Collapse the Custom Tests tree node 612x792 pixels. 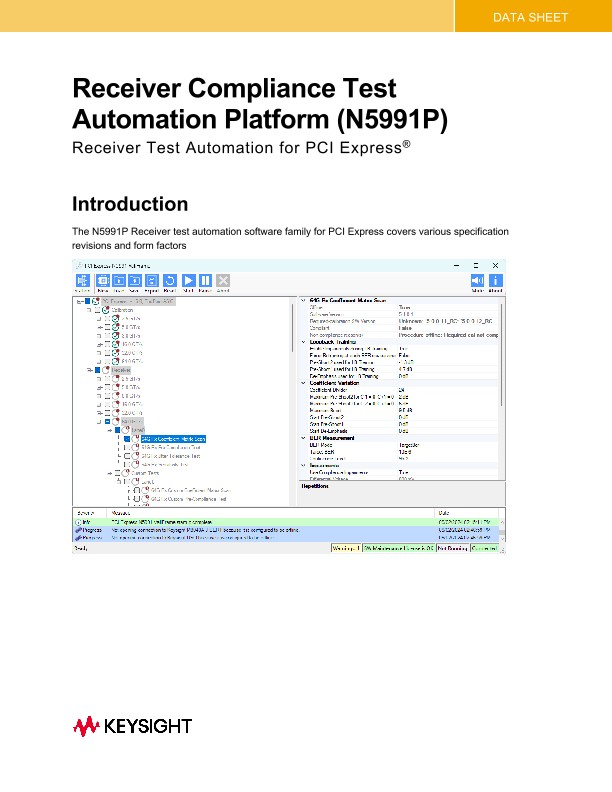click(x=110, y=473)
